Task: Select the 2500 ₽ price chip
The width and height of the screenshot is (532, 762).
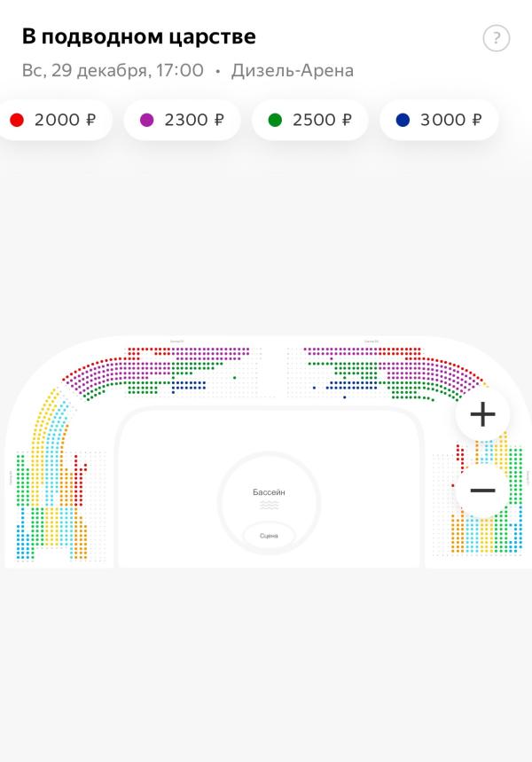Action: pos(310,120)
